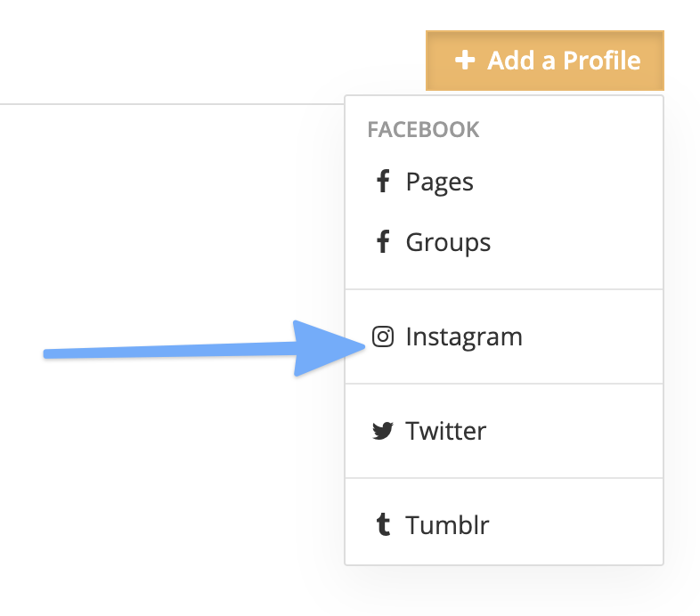Screen dimensions: 700x616
Task: Pick the Twitter label in the menu
Action: coord(445,431)
